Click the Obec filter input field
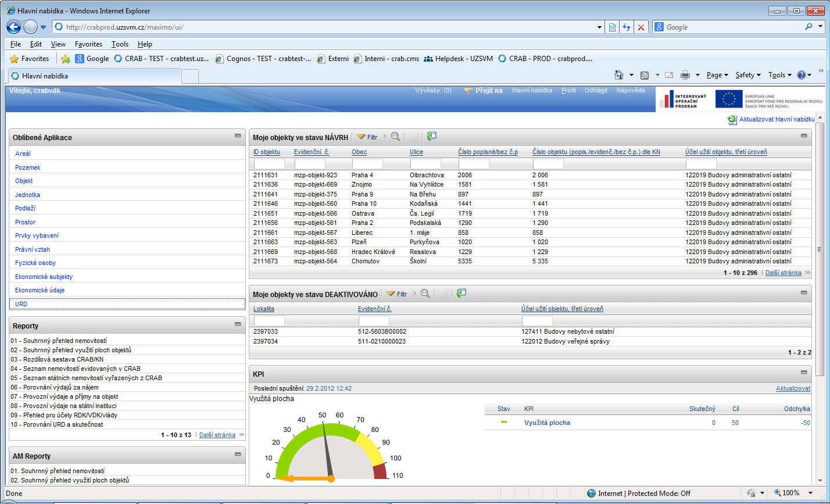Screen dimensions: 830x504 (367, 164)
